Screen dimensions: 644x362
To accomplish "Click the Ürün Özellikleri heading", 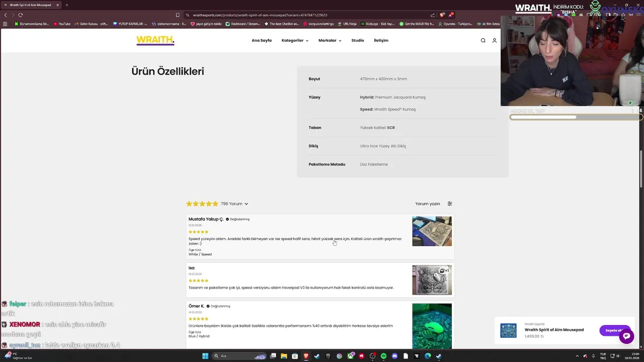I will click(x=168, y=71).
